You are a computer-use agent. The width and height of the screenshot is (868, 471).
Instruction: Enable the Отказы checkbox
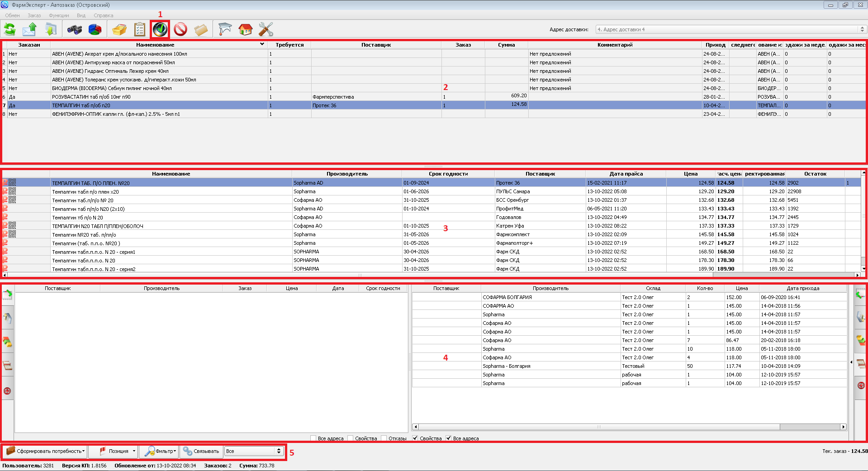tap(384, 438)
